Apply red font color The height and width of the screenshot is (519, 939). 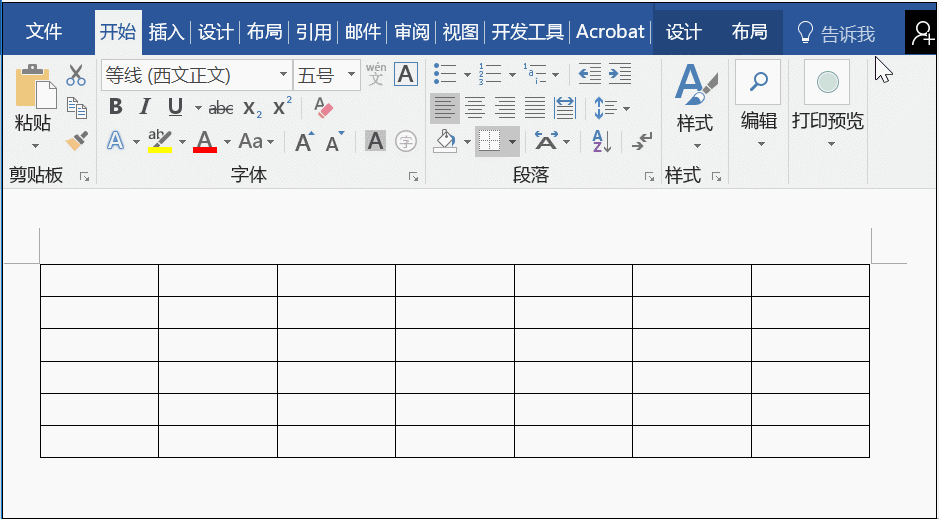click(205, 141)
